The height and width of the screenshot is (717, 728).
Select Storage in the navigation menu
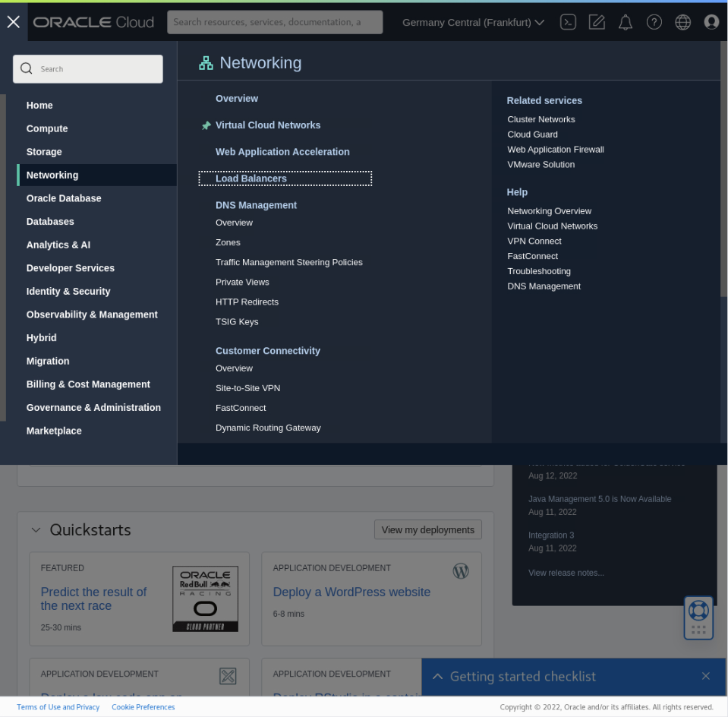(44, 152)
